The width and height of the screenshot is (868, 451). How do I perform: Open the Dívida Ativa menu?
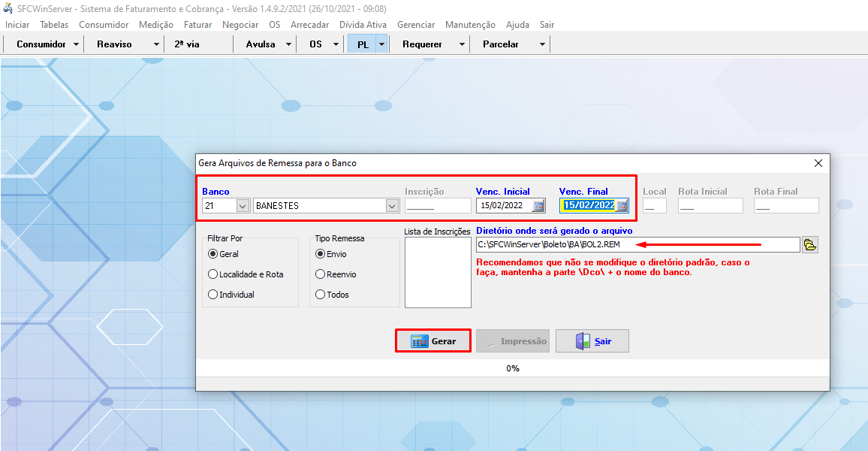coord(363,25)
